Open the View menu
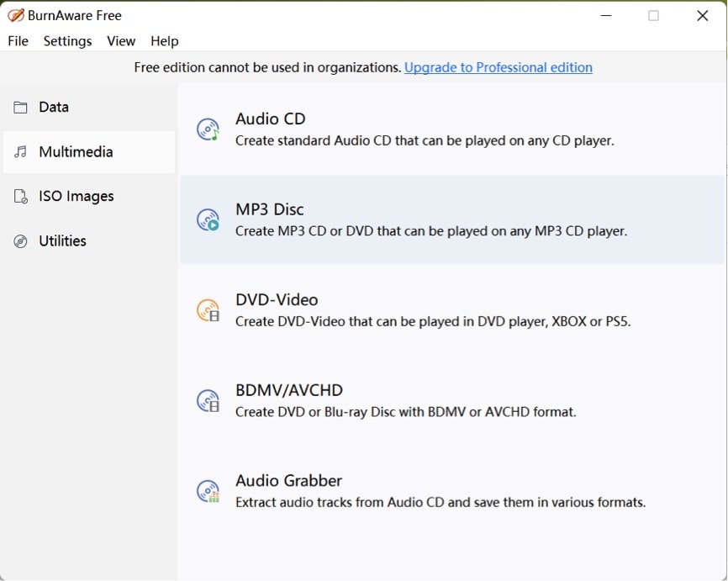 (121, 41)
